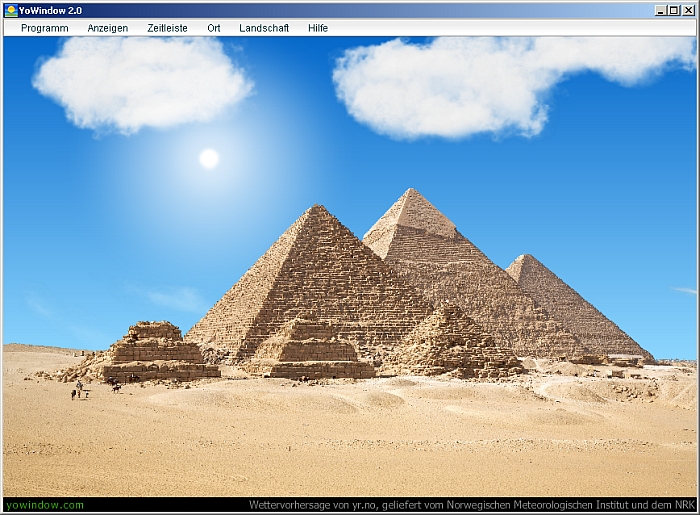This screenshot has width=700, height=515.
Task: Click the YoWindow app icon in title bar
Action: tap(11, 10)
